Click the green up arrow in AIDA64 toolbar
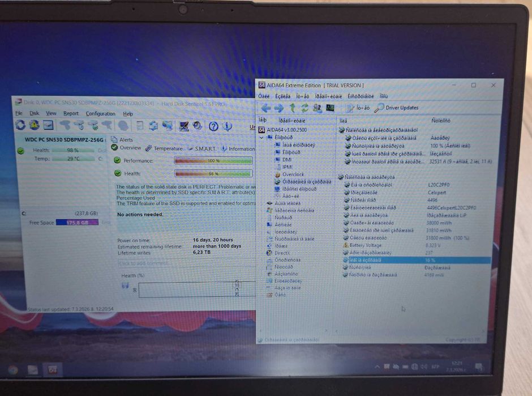This screenshot has height=396, width=532. (x=292, y=108)
